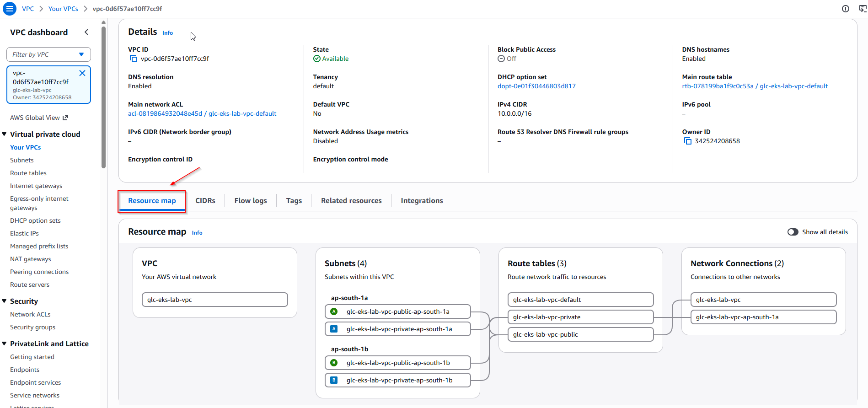Open Subnets in the sidebar
868x408 pixels.
point(22,160)
